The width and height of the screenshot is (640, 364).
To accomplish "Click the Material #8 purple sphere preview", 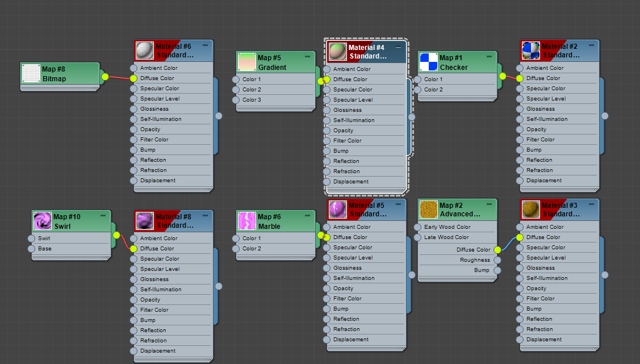I will coord(144,221).
